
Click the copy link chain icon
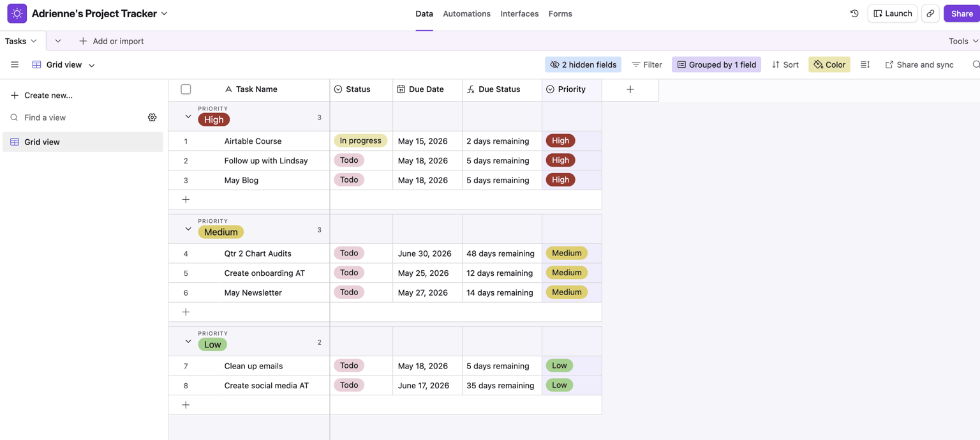point(930,13)
